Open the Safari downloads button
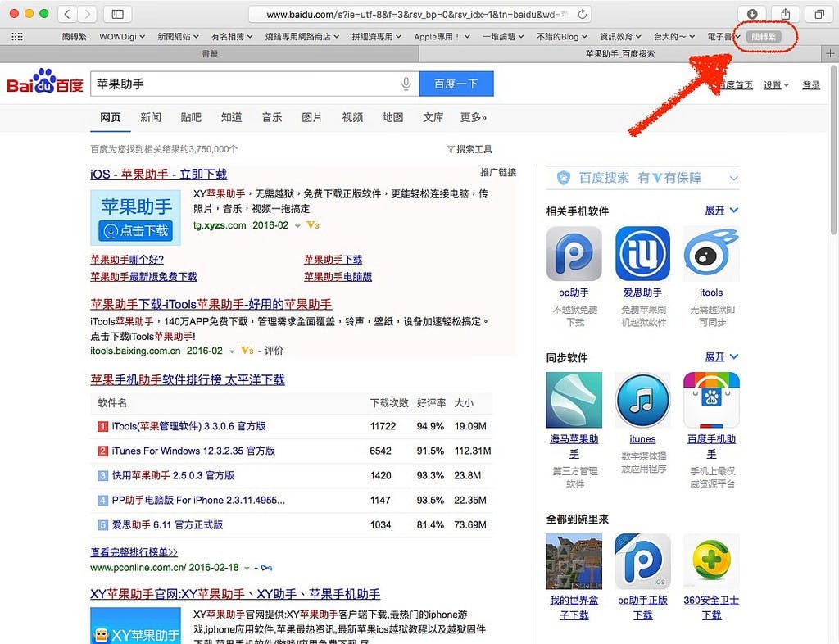839x644 pixels. pyautogui.click(x=752, y=15)
